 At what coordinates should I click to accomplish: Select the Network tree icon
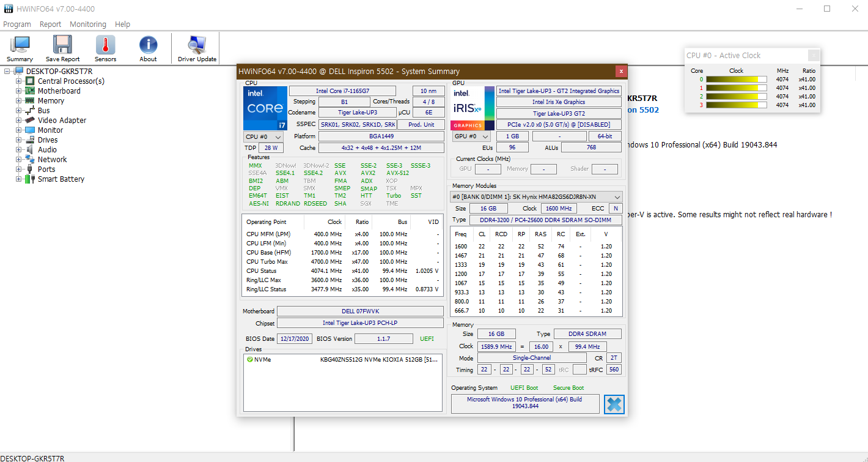(29, 159)
